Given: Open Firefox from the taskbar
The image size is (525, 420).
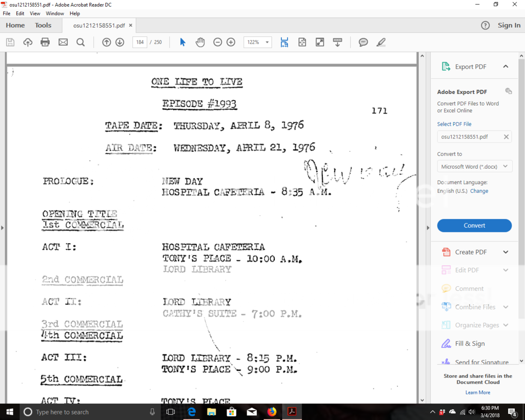Looking at the screenshot, I should click(272, 412).
